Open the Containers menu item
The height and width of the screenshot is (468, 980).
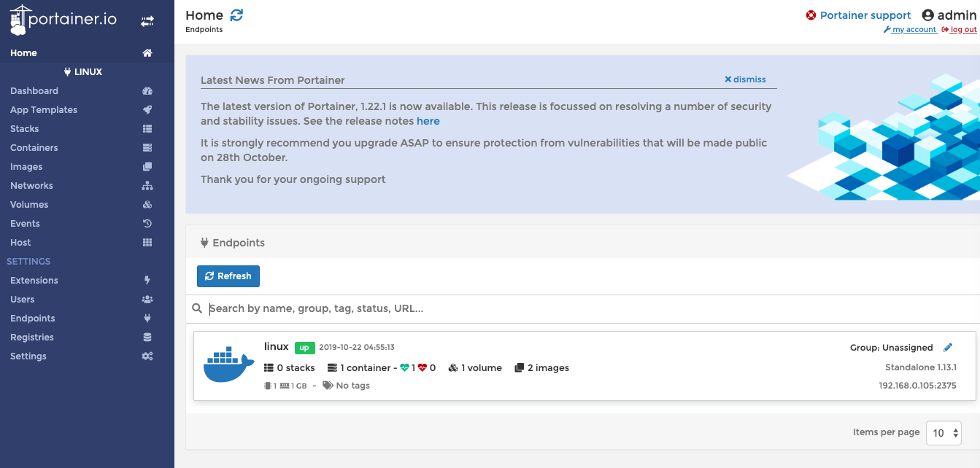point(34,148)
